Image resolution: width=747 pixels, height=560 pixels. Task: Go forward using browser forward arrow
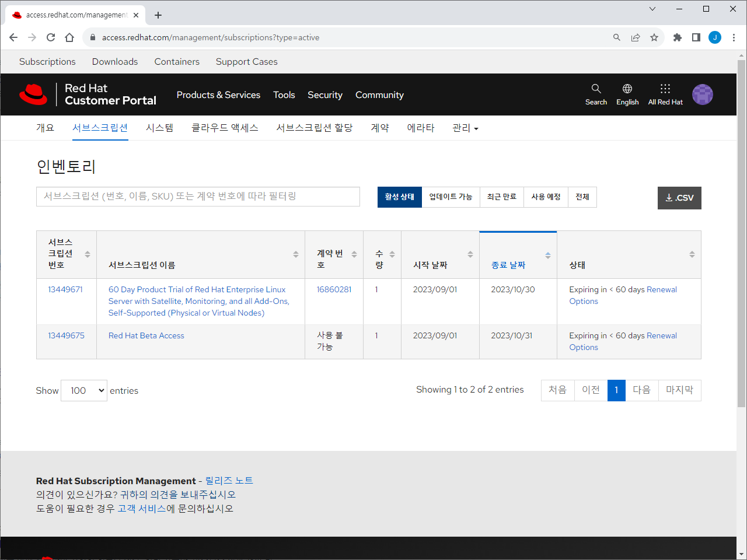32,37
